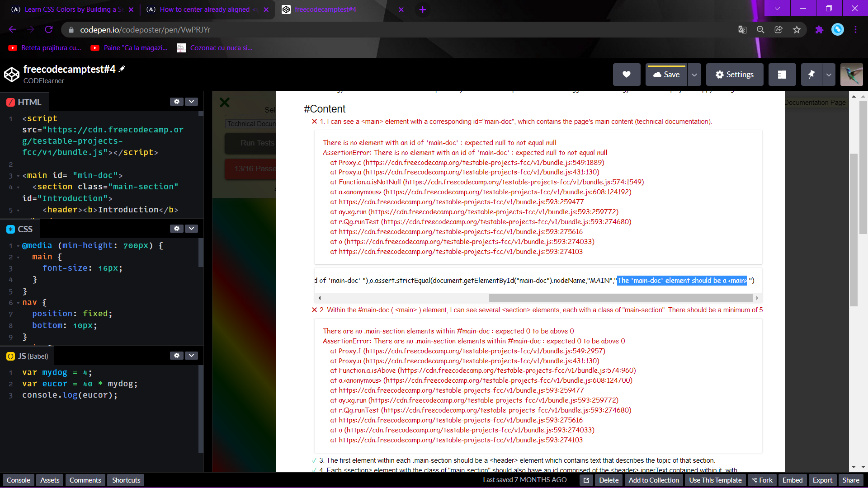Collapse the HTML editor panel chevron

click(x=192, y=102)
